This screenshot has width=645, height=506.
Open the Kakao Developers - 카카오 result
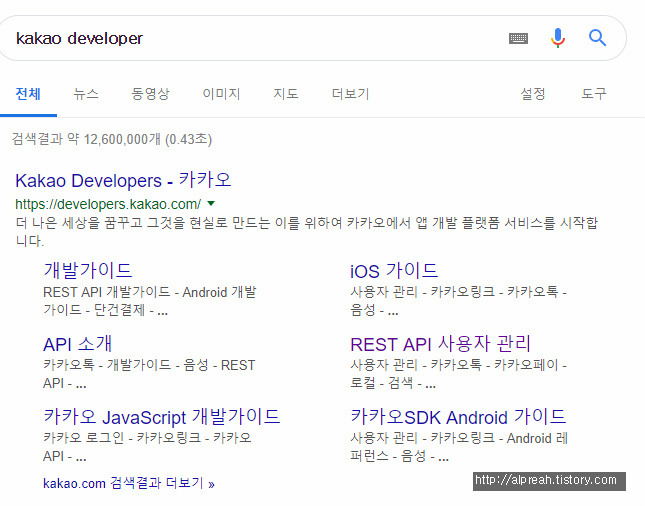coord(123,180)
